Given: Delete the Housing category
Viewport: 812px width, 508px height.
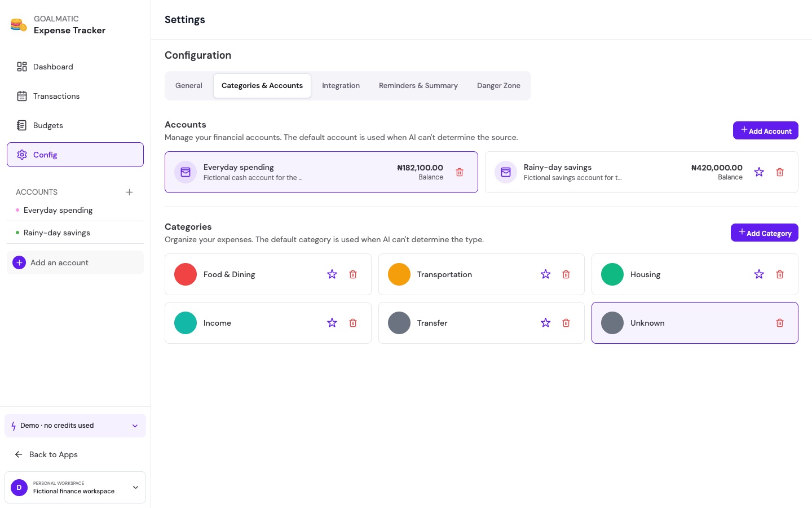Looking at the screenshot, I should click(x=780, y=274).
